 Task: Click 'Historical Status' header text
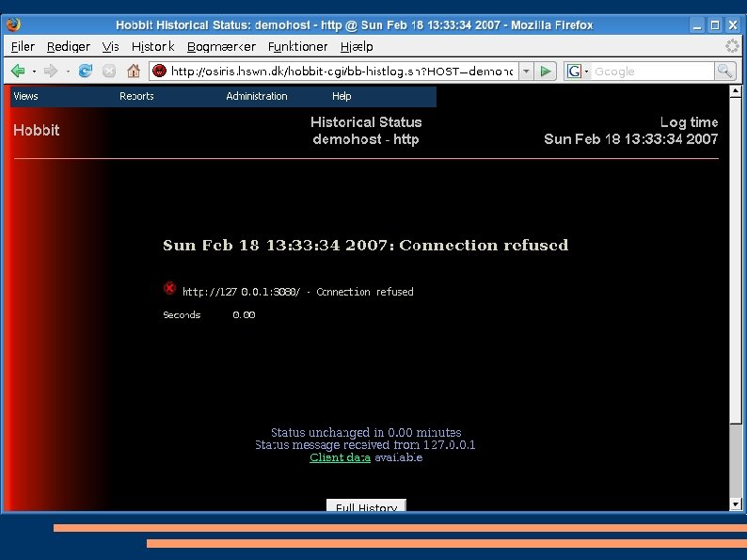[x=366, y=122]
